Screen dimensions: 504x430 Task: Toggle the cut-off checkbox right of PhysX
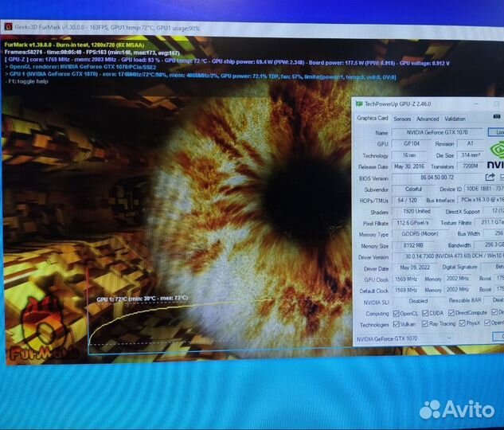click(x=487, y=322)
